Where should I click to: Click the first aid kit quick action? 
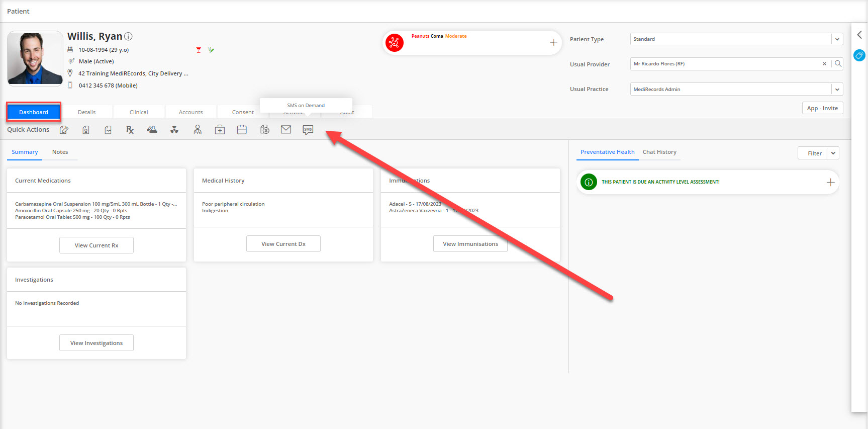point(220,130)
